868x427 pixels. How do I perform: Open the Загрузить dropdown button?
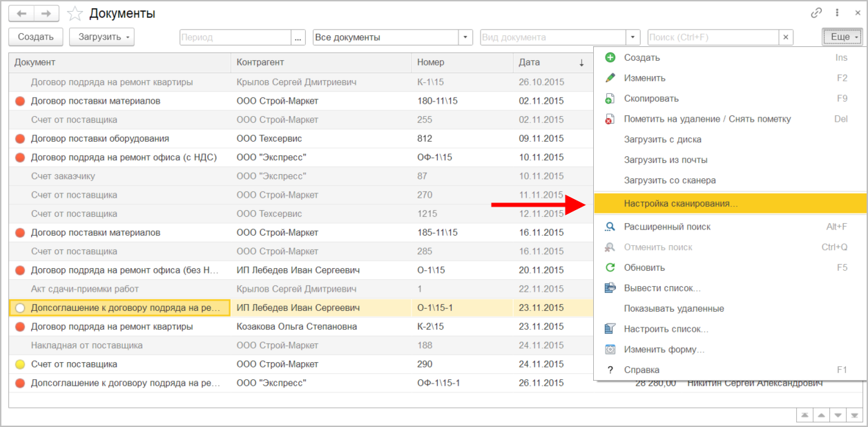(105, 37)
